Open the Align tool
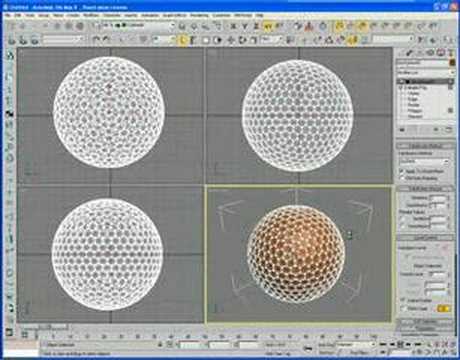The width and height of the screenshot is (460, 360). pyautogui.click(x=432, y=40)
